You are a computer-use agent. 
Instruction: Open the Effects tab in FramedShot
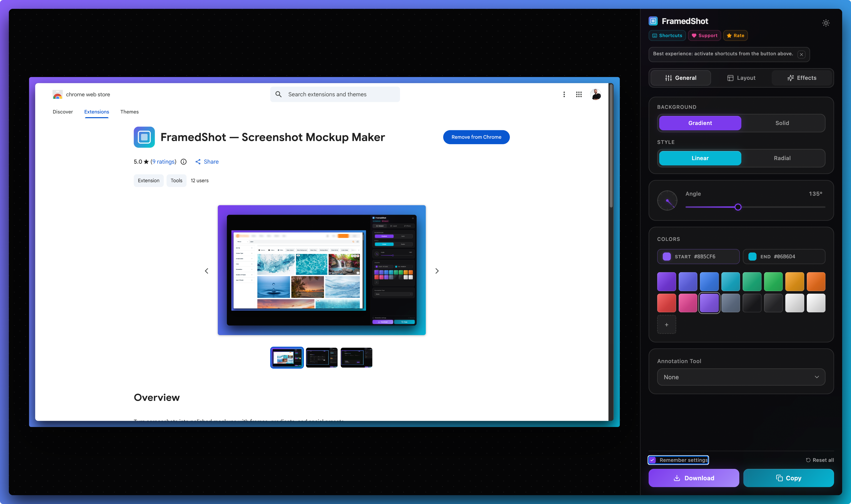tap(802, 78)
